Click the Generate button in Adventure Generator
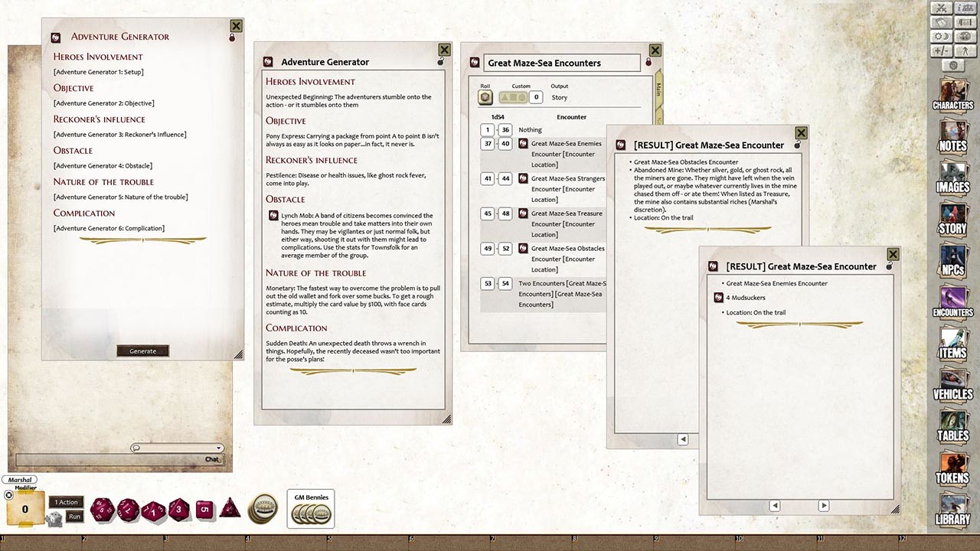Image resolution: width=980 pixels, height=551 pixels. (x=142, y=350)
